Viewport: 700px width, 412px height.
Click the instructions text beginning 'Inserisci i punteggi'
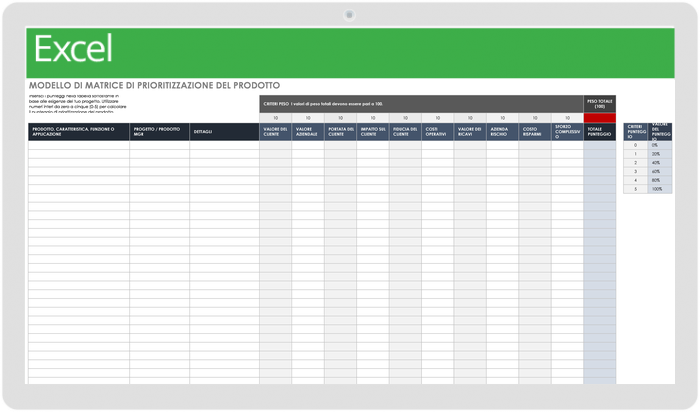point(78,104)
